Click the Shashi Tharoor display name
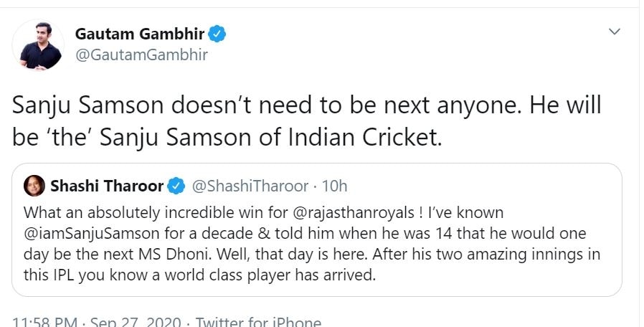644x327 pixels. pyautogui.click(x=107, y=186)
